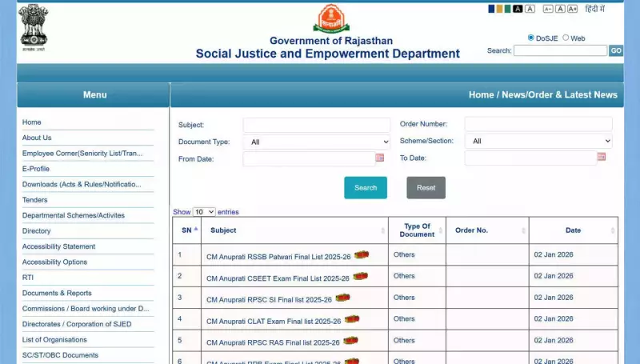Viewport: 640px width, 364px height.
Task: Select the DoSJE search radio button
Action: (x=531, y=38)
